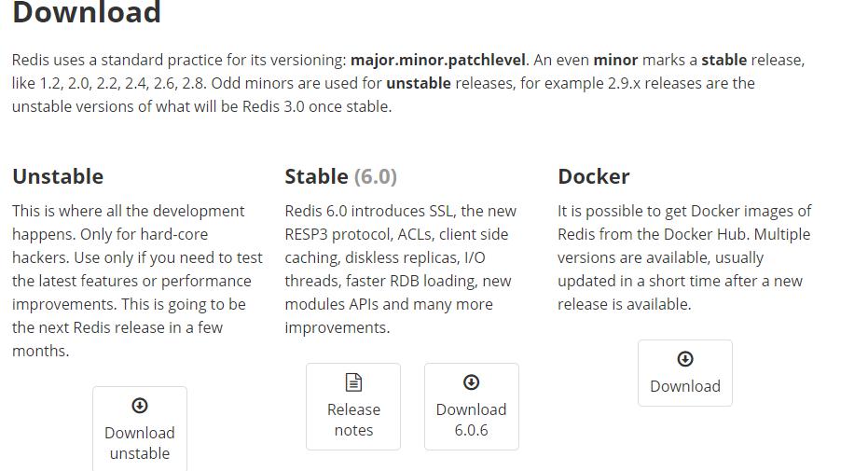Viewport: 868px width, 471px height.
Task: Click the main Download page heading
Action: [87, 13]
